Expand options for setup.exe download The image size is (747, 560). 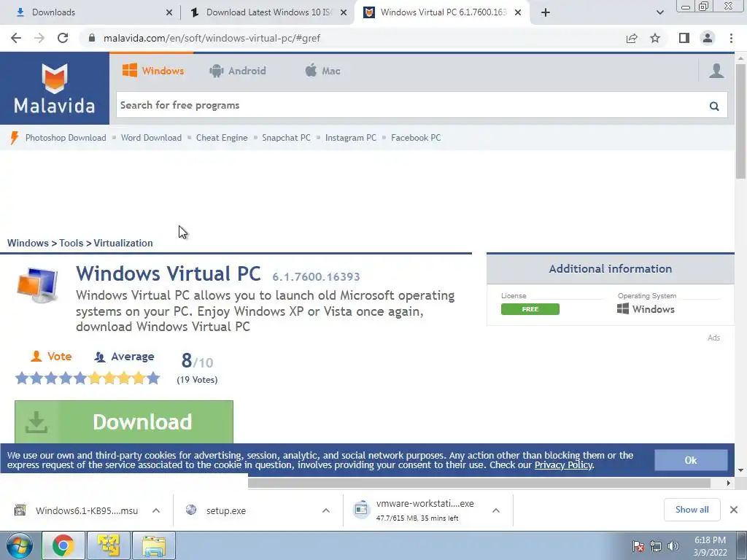point(326,510)
